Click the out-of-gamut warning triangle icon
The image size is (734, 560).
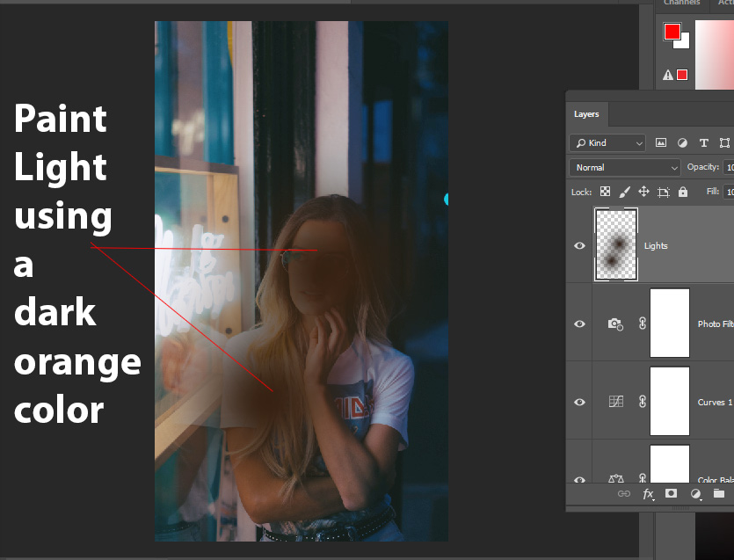pyautogui.click(x=668, y=75)
